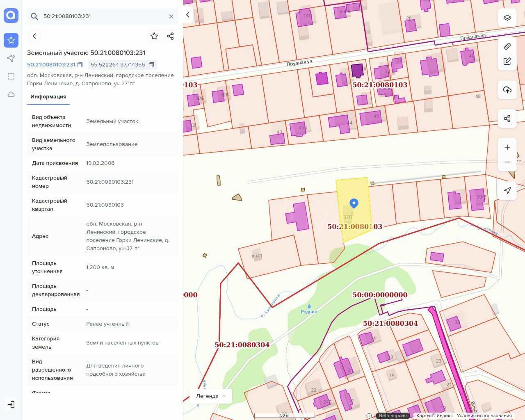Image resolution: width=525 pixels, height=420 pixels.
Task: Collapse the information side panel
Action: (188, 15)
